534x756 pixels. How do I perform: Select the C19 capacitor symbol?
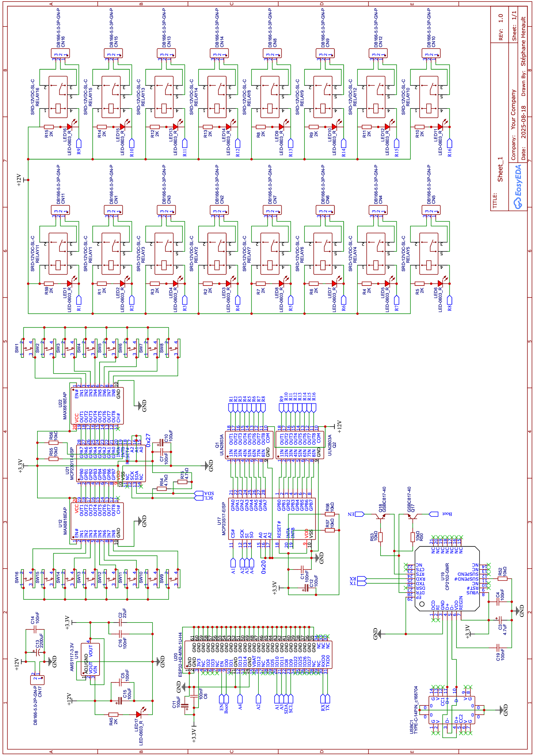tap(498, 648)
